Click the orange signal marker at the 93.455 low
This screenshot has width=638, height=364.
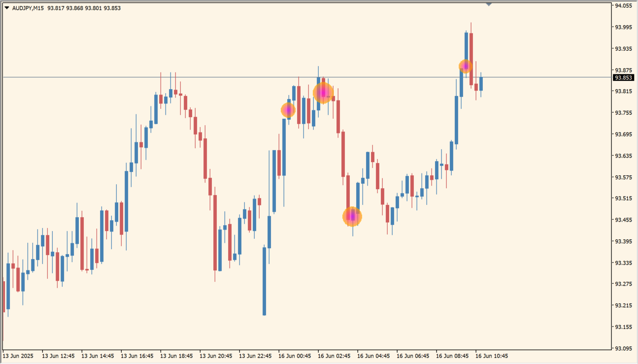click(352, 216)
